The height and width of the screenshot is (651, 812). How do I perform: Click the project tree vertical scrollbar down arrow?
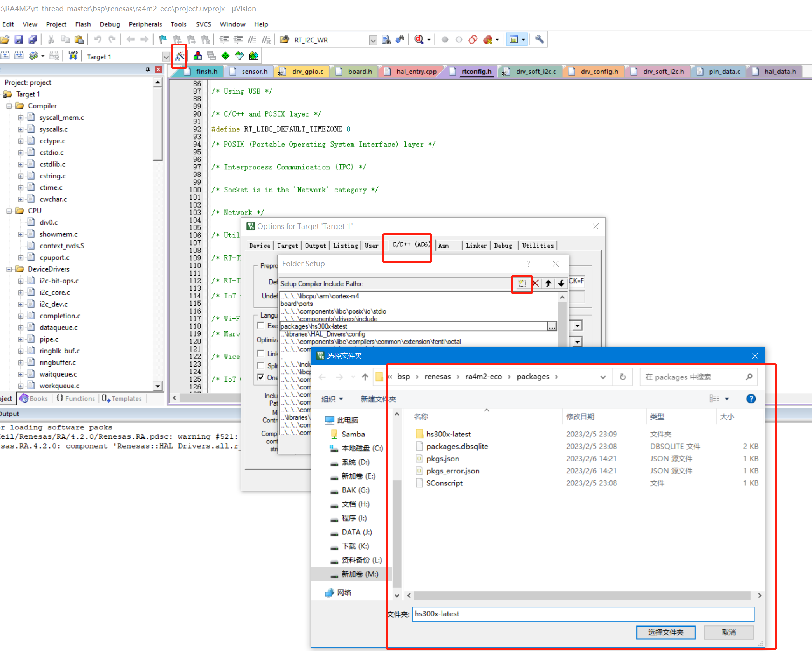(157, 386)
